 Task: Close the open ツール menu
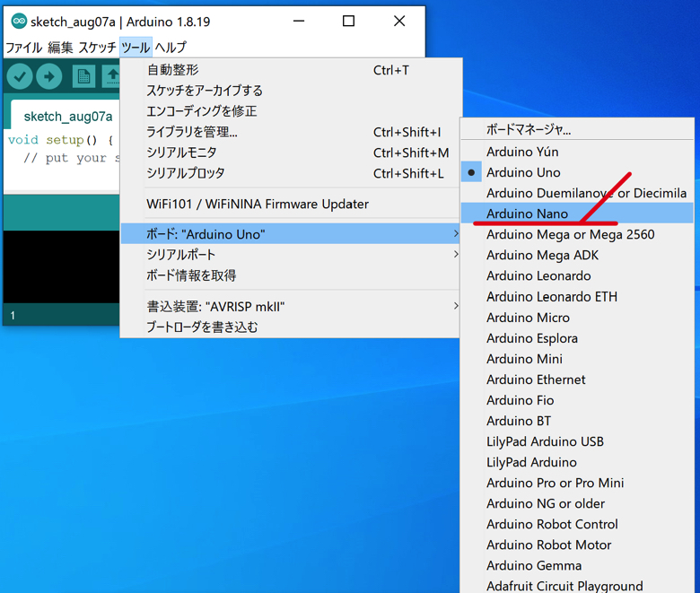point(136,47)
